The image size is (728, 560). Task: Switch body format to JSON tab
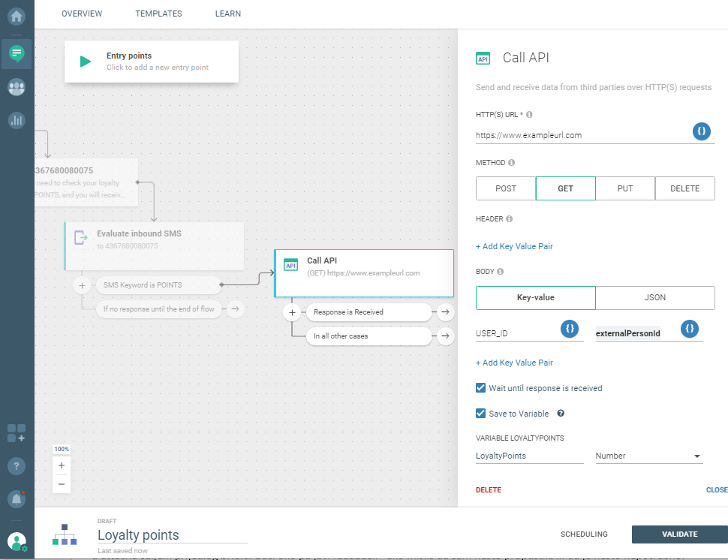[654, 297]
